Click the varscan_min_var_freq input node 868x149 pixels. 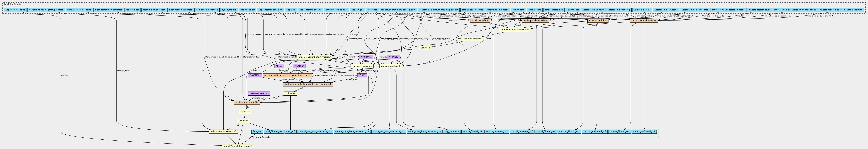619,10
